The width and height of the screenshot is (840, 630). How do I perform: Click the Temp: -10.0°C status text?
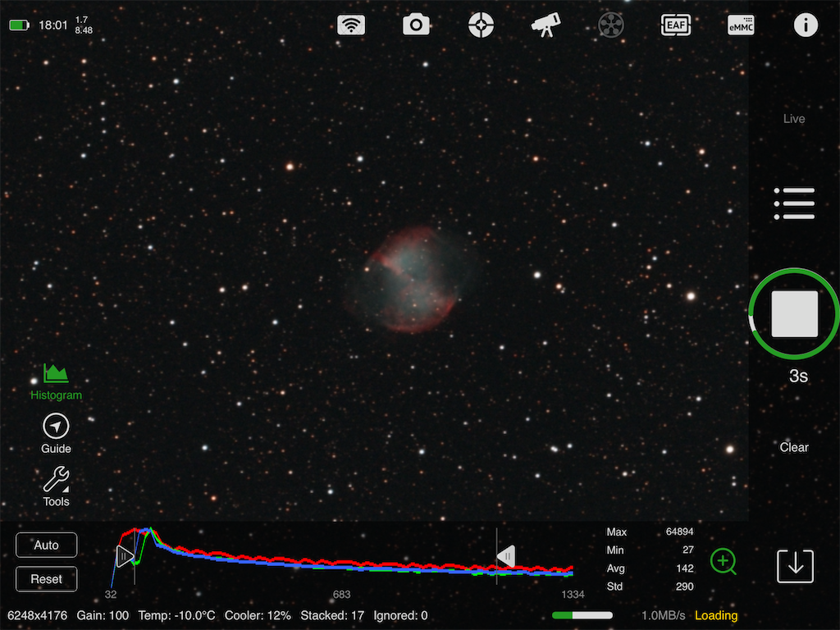pos(177,615)
